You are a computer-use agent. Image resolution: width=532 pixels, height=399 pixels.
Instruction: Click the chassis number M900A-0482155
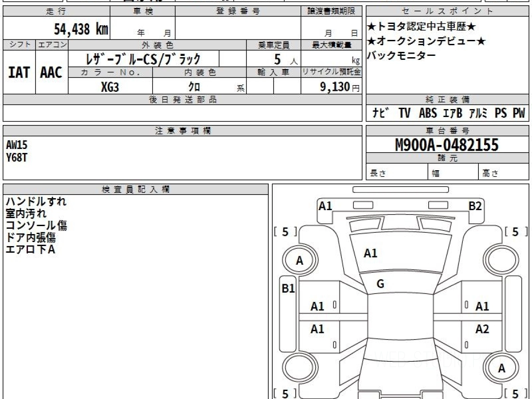(447, 145)
